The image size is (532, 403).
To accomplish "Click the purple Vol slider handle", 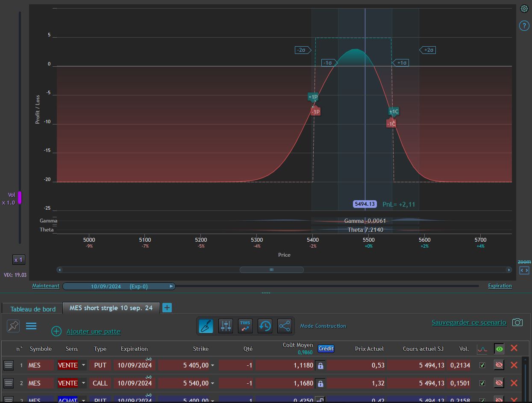I will coord(20,198).
